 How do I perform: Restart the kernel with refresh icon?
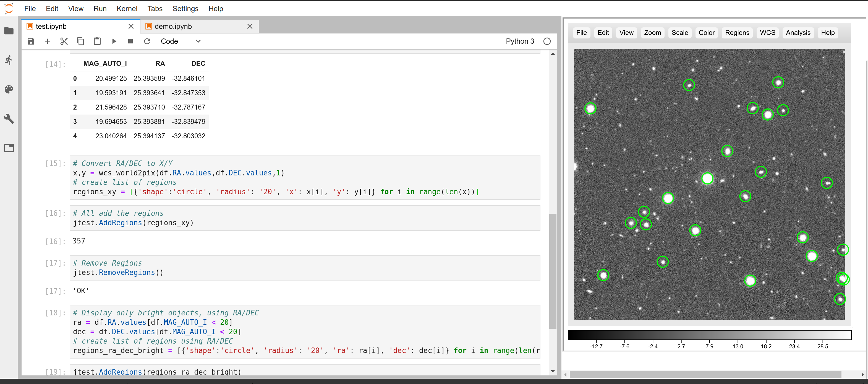click(x=147, y=41)
